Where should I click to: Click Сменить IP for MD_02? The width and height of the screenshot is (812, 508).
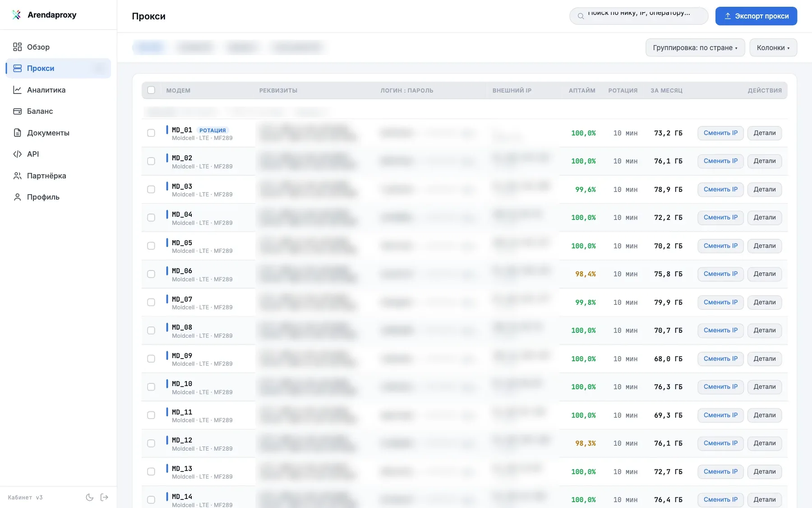pos(720,161)
